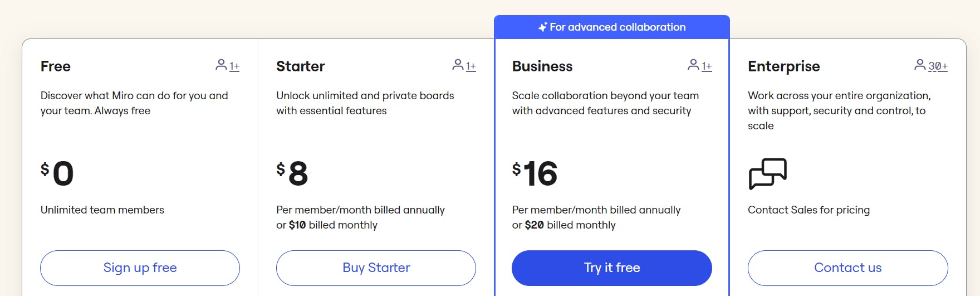
Task: Select the Free plan heading
Action: [56, 66]
